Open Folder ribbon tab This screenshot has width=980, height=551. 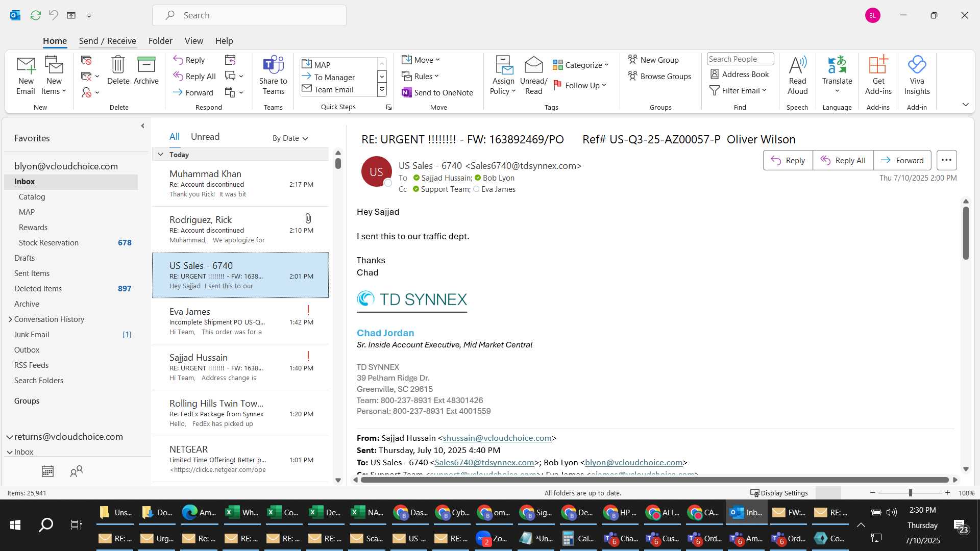(x=160, y=41)
